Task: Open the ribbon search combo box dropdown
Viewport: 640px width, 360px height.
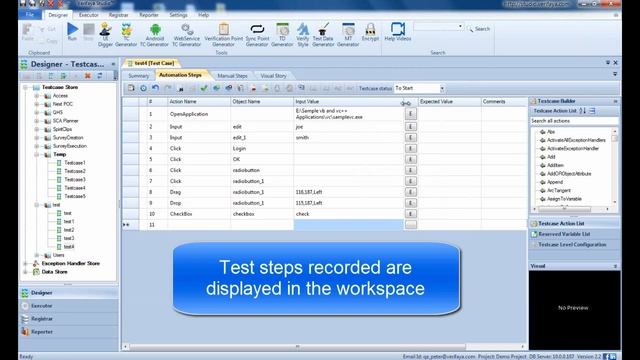Action: pos(460,27)
